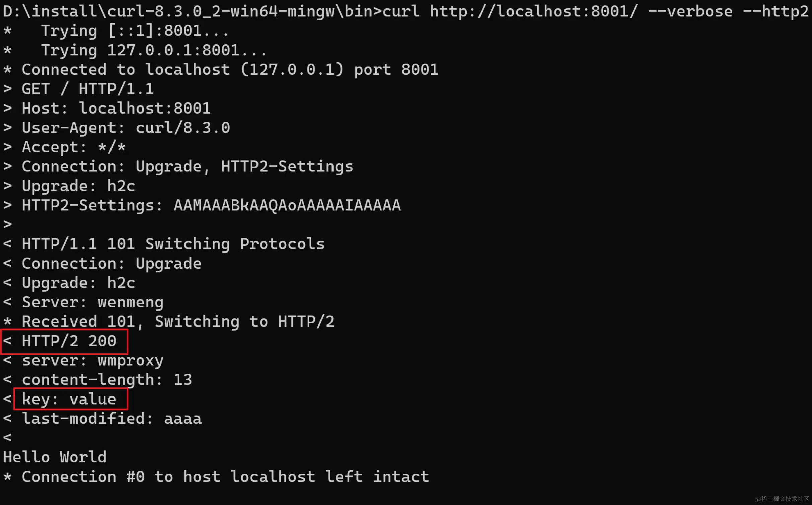
Task: Click the "GET / HTTP/1.1" request line
Action: click(x=88, y=89)
